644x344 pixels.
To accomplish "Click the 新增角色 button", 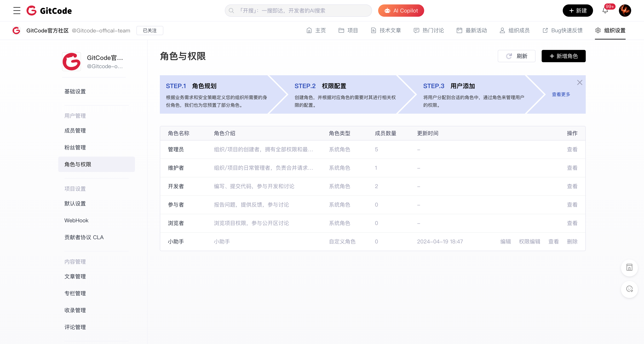I will (563, 56).
